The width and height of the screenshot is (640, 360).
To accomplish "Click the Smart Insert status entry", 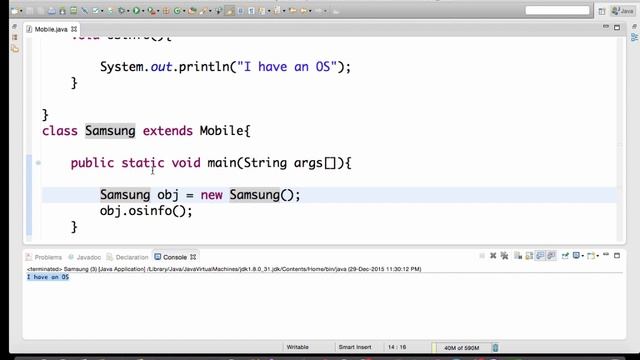I will (x=355, y=347).
